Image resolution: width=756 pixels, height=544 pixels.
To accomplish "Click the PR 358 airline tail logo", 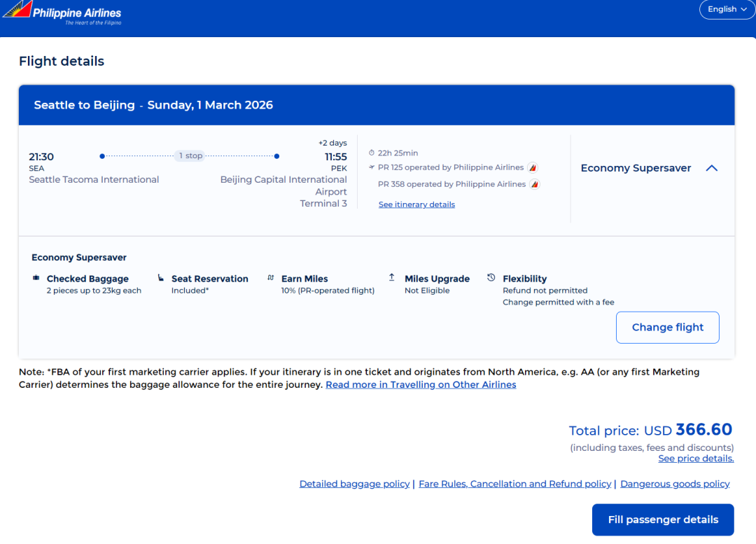I will tap(535, 184).
